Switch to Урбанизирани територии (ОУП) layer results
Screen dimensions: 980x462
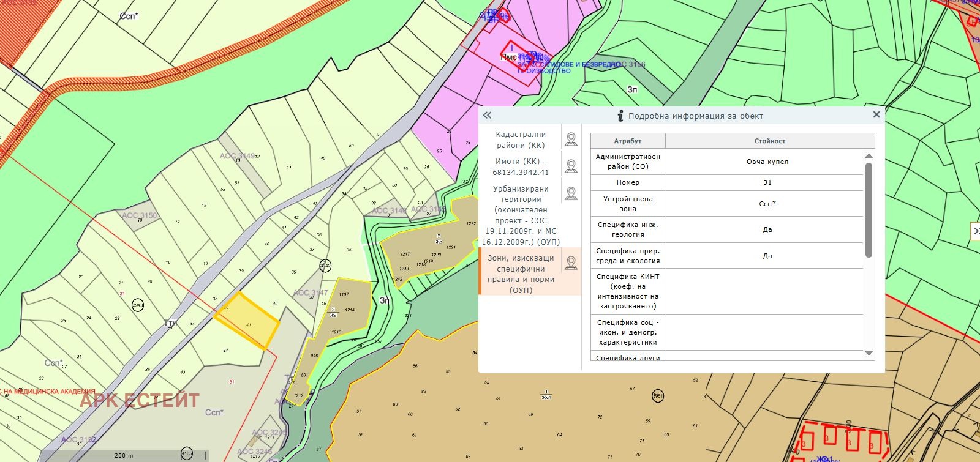pos(520,215)
